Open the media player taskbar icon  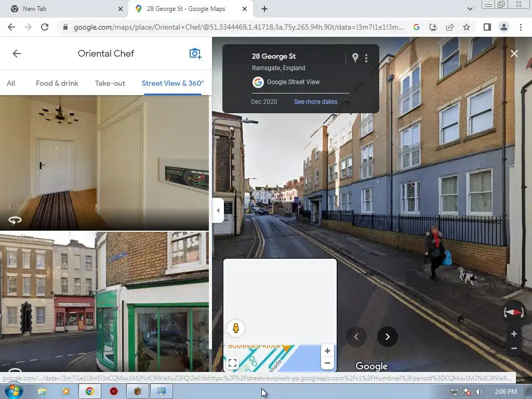66,392
